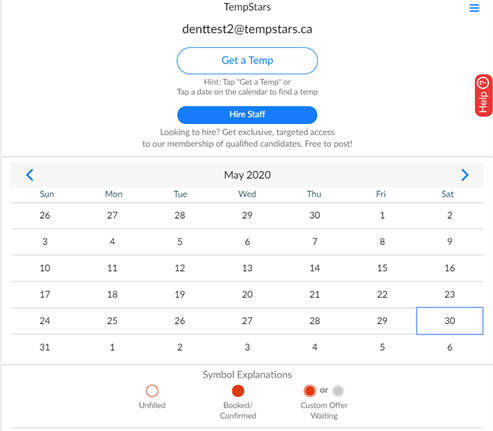
Task: Pick Sunday May 31 date cell
Action: [x=45, y=347]
